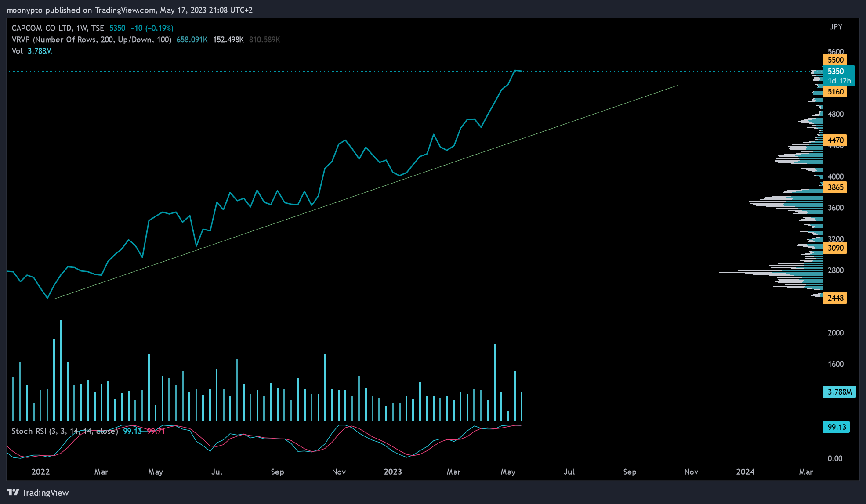The image size is (866, 504).
Task: Click the 152.498K VRVP down volume value
Action: [228, 40]
